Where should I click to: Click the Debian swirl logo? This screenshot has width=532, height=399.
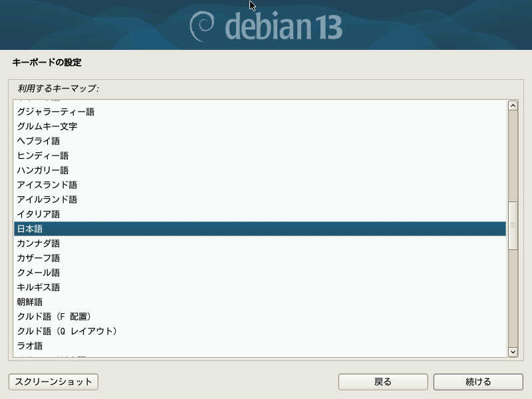tap(202, 27)
